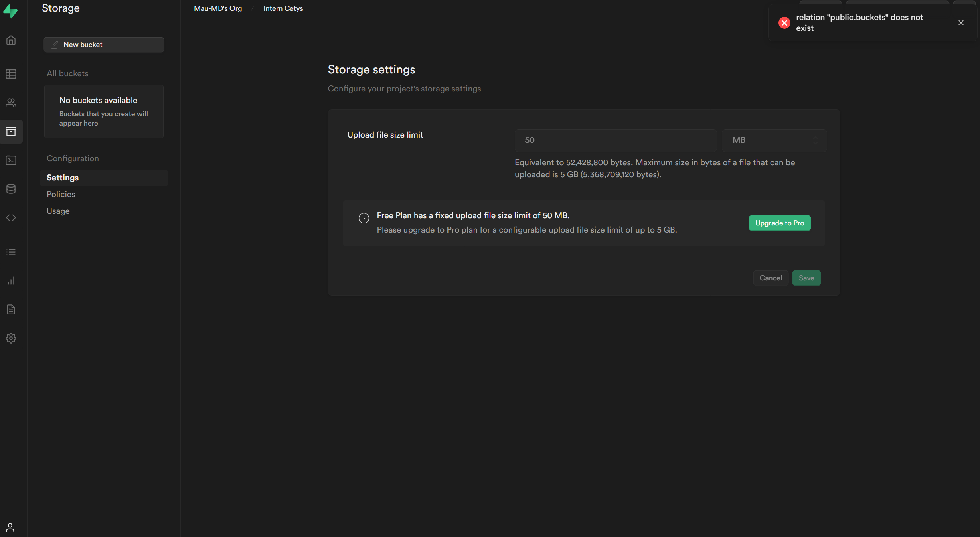This screenshot has height=537, width=980.
Task: Open the file size unit dropdown
Action: (774, 140)
